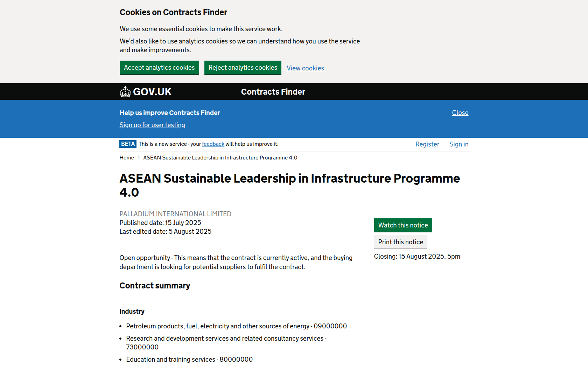Click the GOV.UK crown logo icon

[x=125, y=92]
